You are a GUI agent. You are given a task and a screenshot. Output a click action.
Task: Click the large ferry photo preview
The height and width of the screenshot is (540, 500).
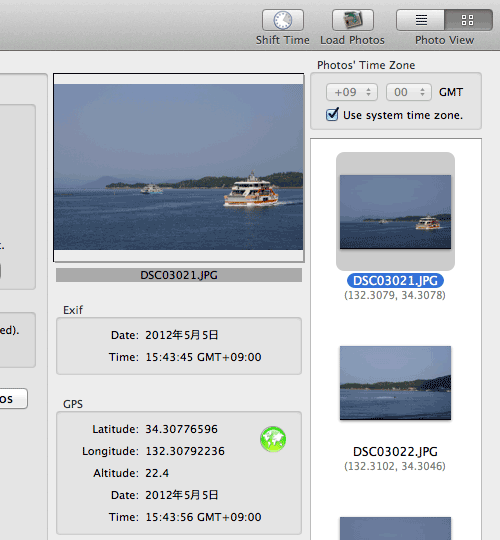pos(179,167)
